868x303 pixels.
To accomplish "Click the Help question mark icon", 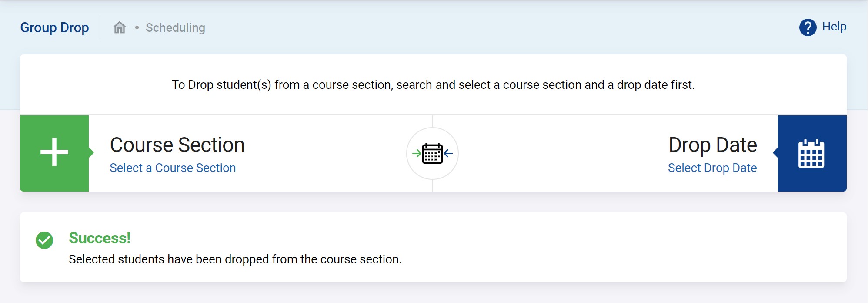I will [808, 27].
